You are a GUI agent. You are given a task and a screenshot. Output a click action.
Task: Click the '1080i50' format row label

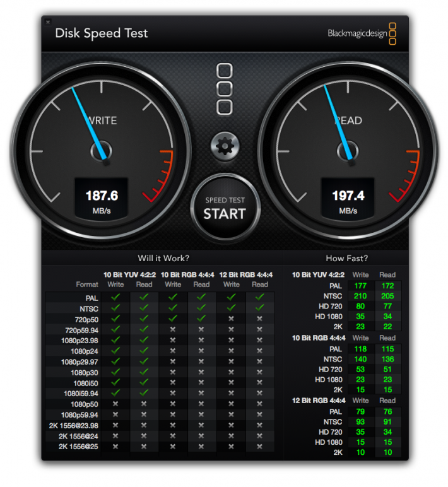coord(85,384)
